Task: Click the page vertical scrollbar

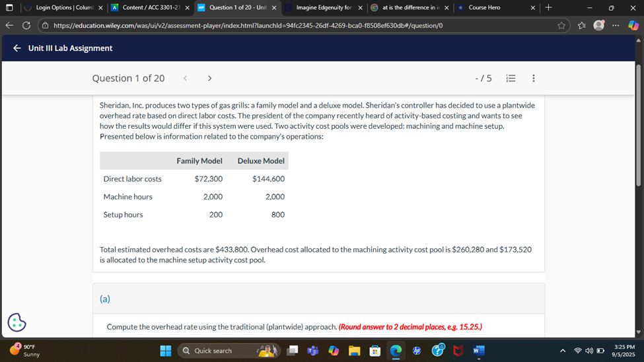Action: pyautogui.click(x=638, y=126)
